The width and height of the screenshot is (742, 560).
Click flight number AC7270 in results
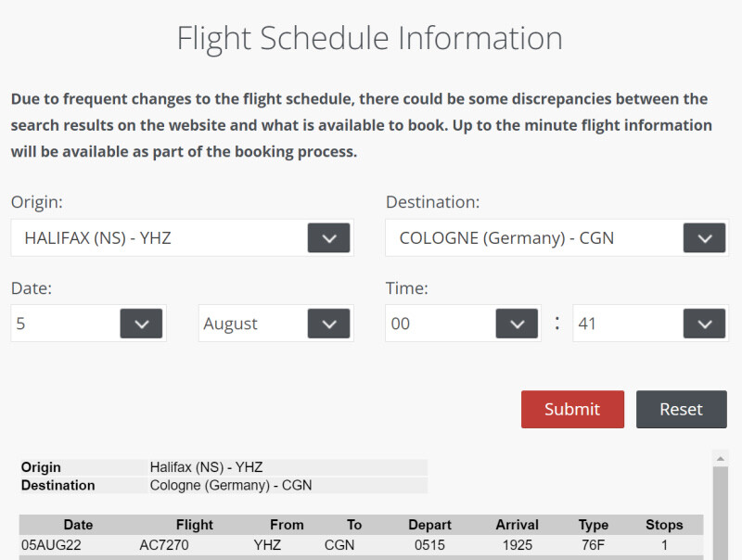click(x=164, y=545)
